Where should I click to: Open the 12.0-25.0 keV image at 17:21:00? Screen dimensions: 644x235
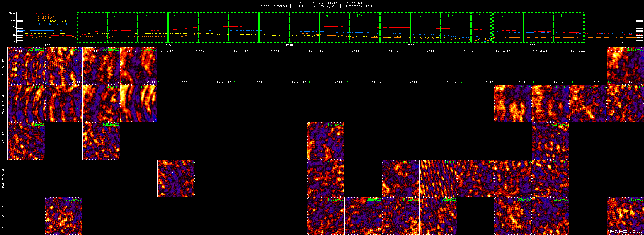pos(26,141)
